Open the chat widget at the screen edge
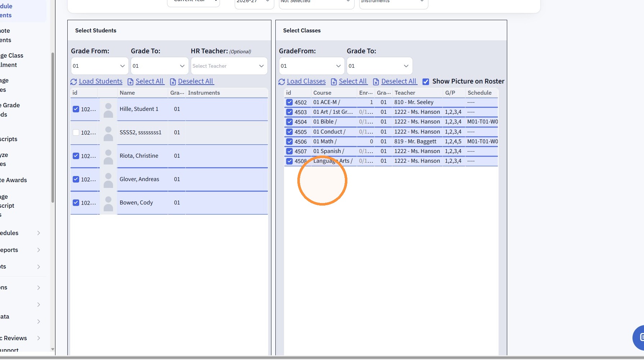This screenshot has width=644, height=360. [639, 337]
